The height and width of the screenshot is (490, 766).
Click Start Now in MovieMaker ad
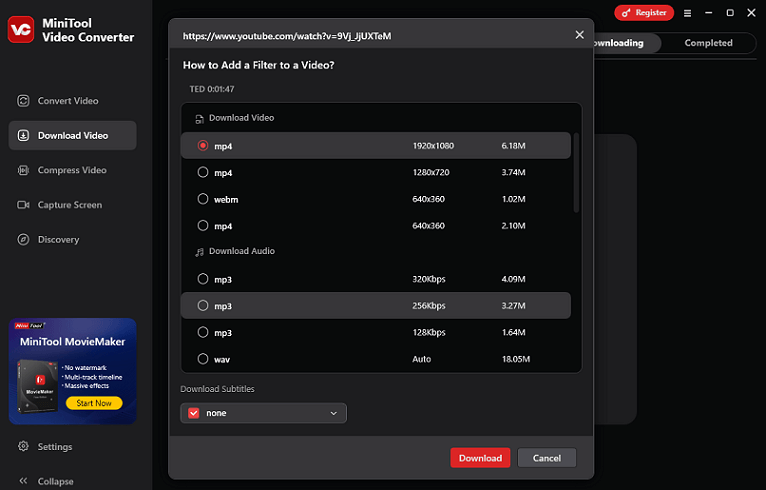point(94,403)
